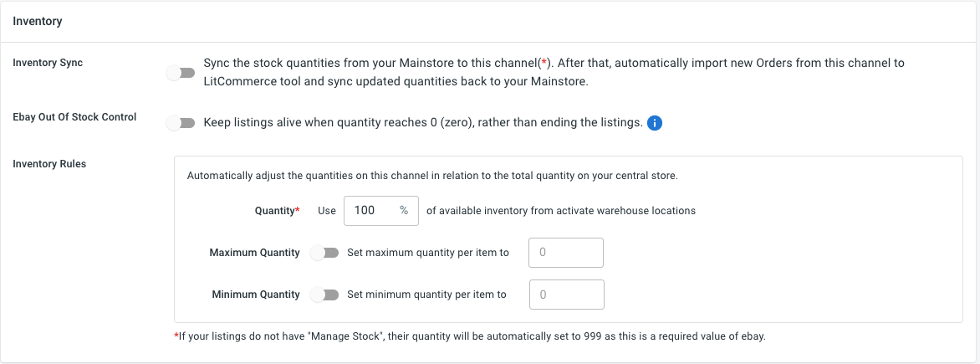Select the Inventory Sync label
Image resolution: width=980 pixels, height=364 pixels.
point(48,63)
